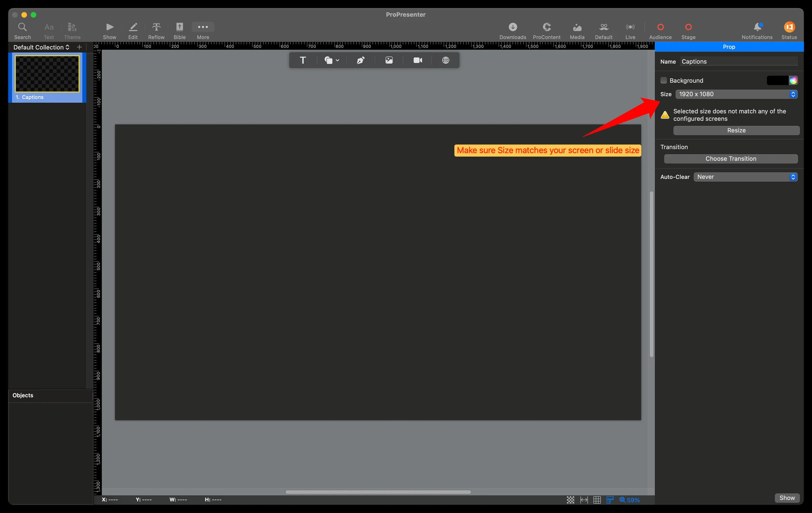Click the yellow warning triangle icon
Viewport: 812px width, 513px height.
[665, 115]
